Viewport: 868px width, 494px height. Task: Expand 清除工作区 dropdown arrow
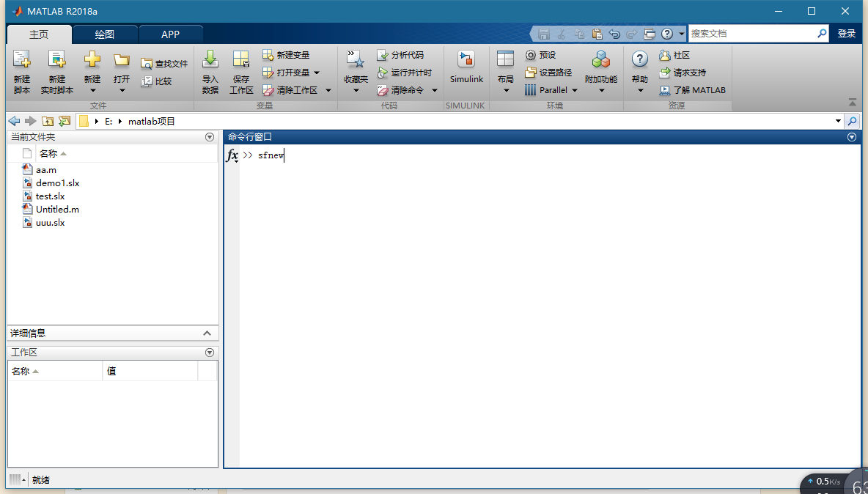[x=328, y=90]
